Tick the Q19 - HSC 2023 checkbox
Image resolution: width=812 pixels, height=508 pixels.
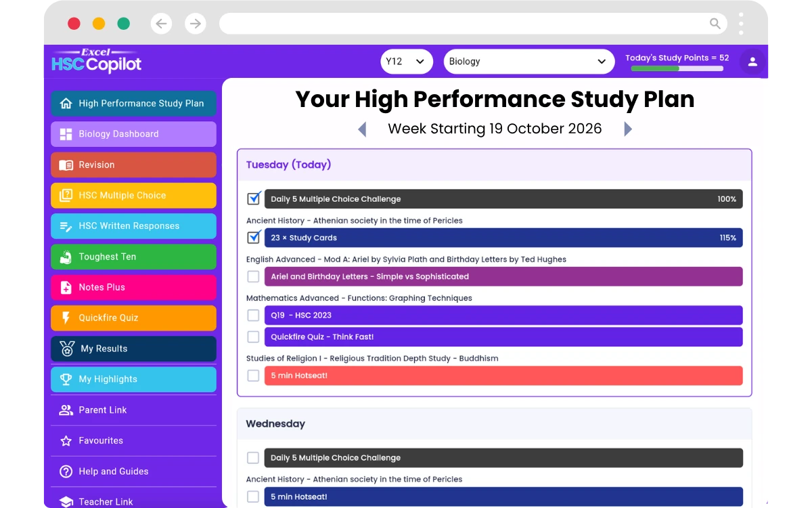253,315
